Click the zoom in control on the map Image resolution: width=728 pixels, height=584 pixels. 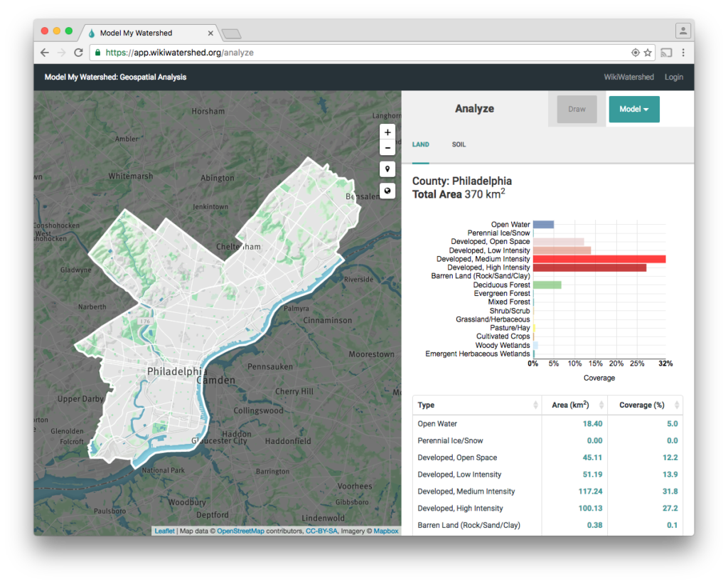click(x=387, y=132)
